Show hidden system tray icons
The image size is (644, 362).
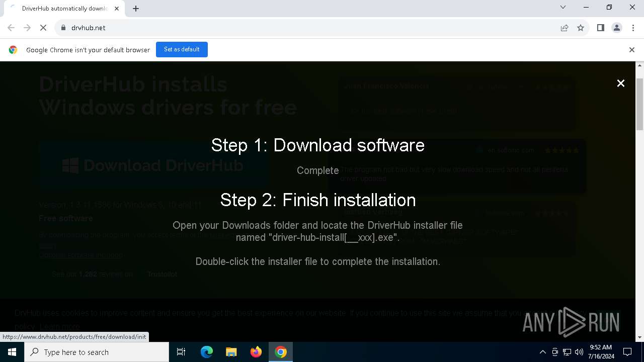(x=542, y=352)
